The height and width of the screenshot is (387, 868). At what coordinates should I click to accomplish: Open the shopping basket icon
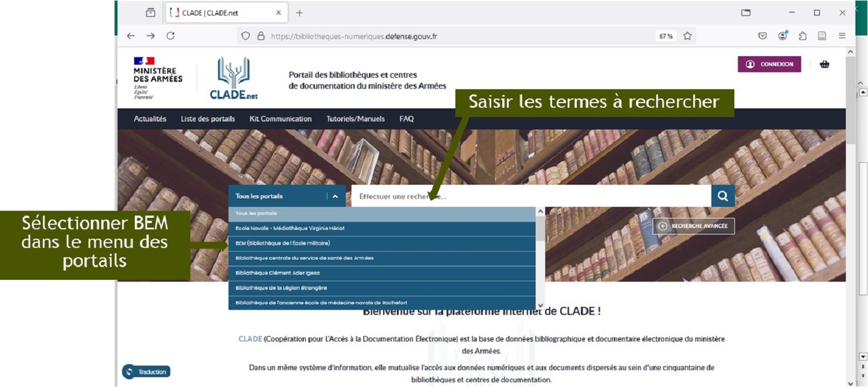tap(825, 64)
